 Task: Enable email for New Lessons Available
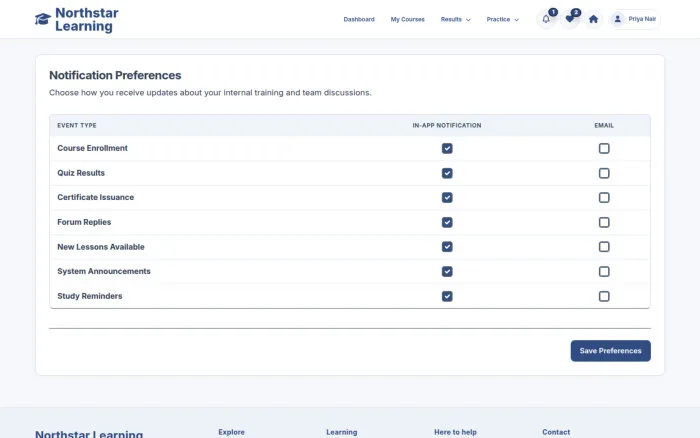(x=604, y=247)
